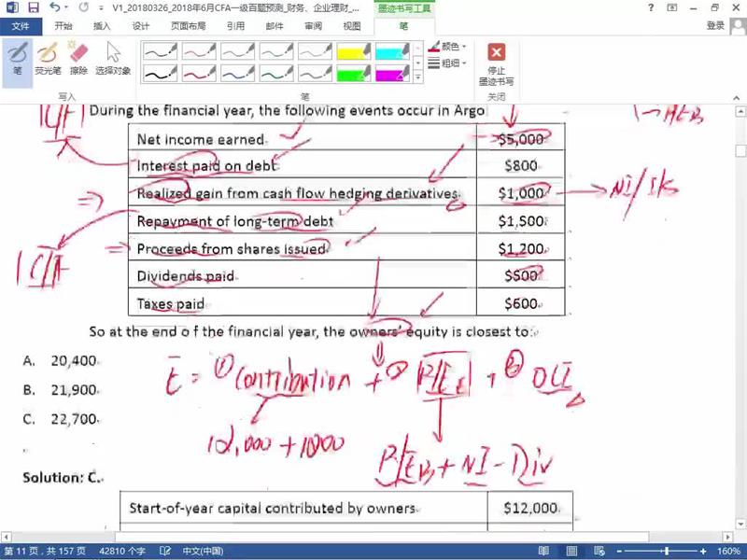Click the 'Taxes paid' table cell
The height and width of the screenshot is (560, 747).
302,303
